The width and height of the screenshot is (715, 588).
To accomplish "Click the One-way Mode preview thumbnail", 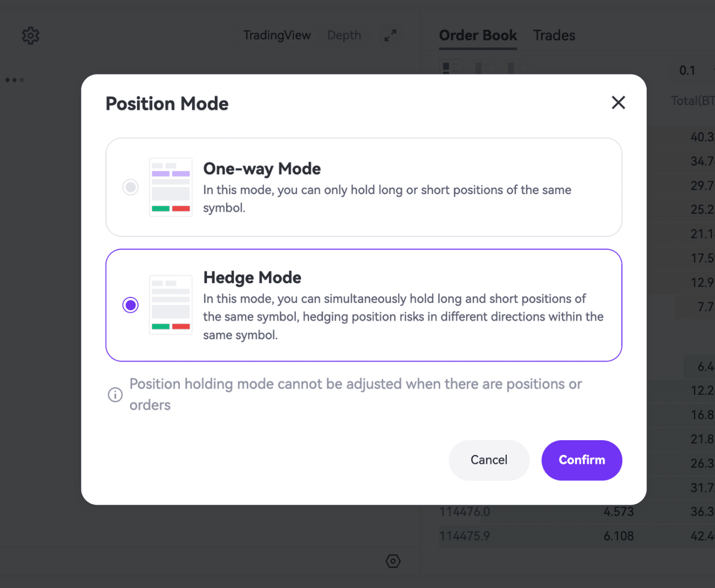I will coord(170,187).
